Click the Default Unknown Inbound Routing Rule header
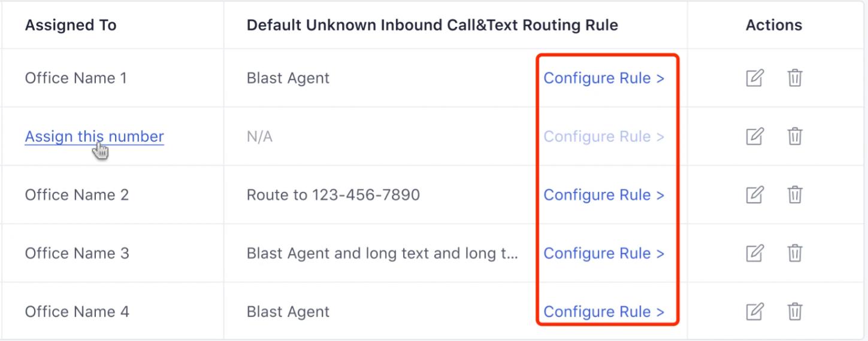 click(x=432, y=25)
